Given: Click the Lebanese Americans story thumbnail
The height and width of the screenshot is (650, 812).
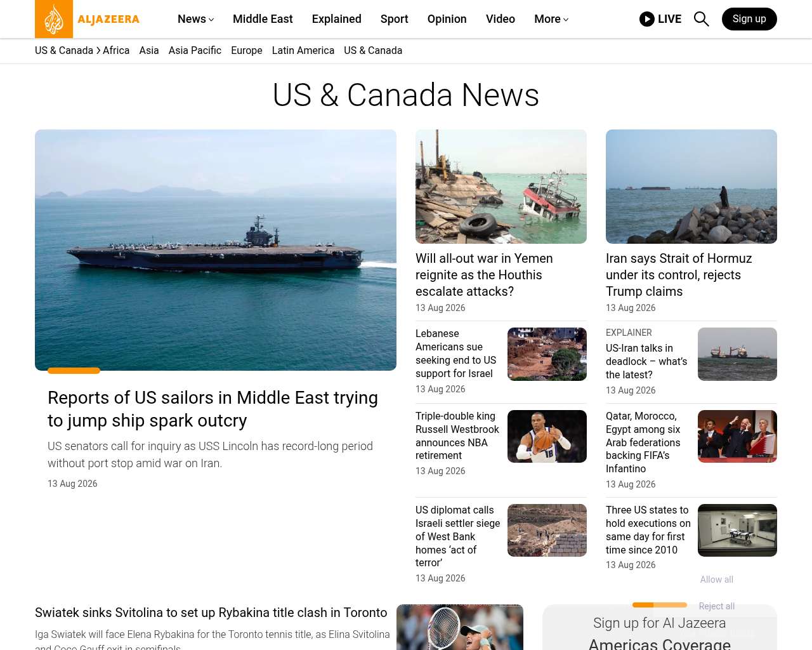Looking at the screenshot, I should coord(547,354).
